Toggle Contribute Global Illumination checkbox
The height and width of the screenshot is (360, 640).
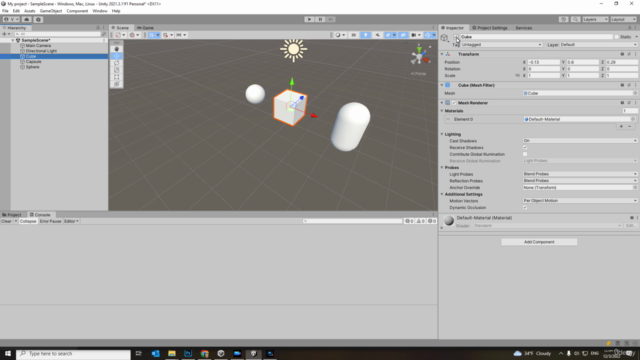tap(525, 154)
